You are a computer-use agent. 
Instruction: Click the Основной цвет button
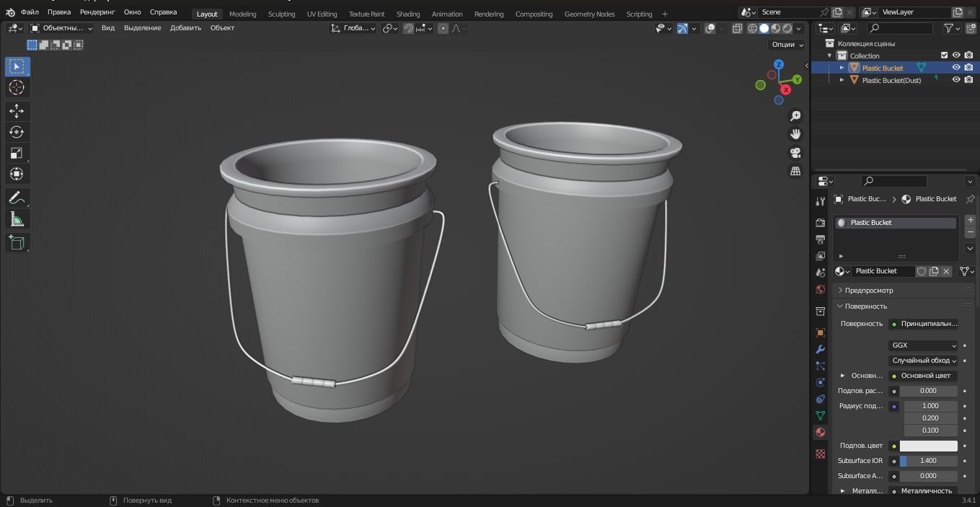(x=923, y=376)
